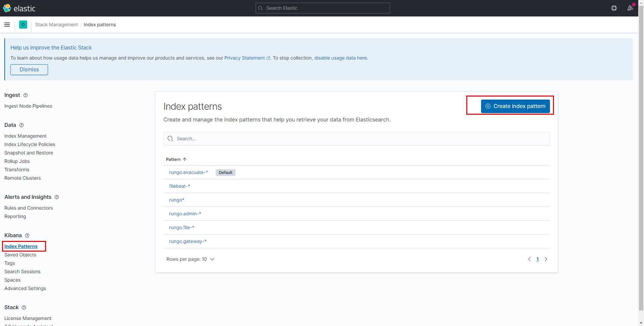Click the help icon next to Kibana section
This screenshot has height=326, width=644.
click(x=27, y=236)
